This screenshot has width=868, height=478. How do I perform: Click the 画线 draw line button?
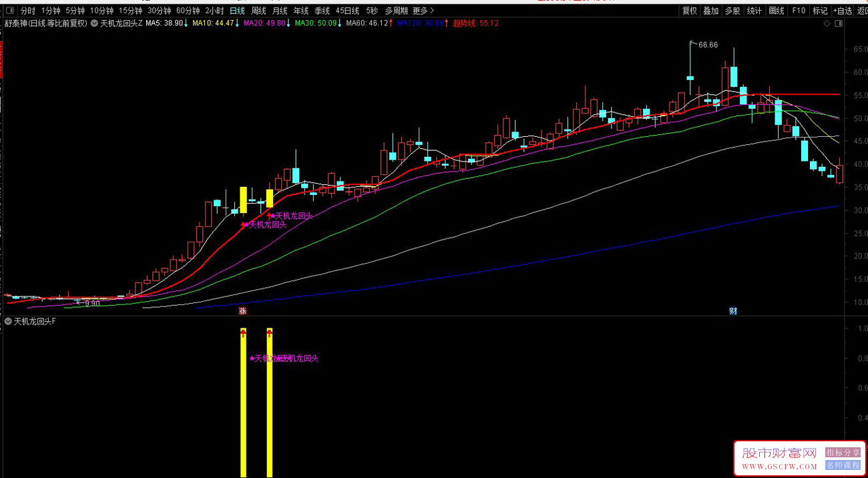pyautogui.click(x=777, y=11)
